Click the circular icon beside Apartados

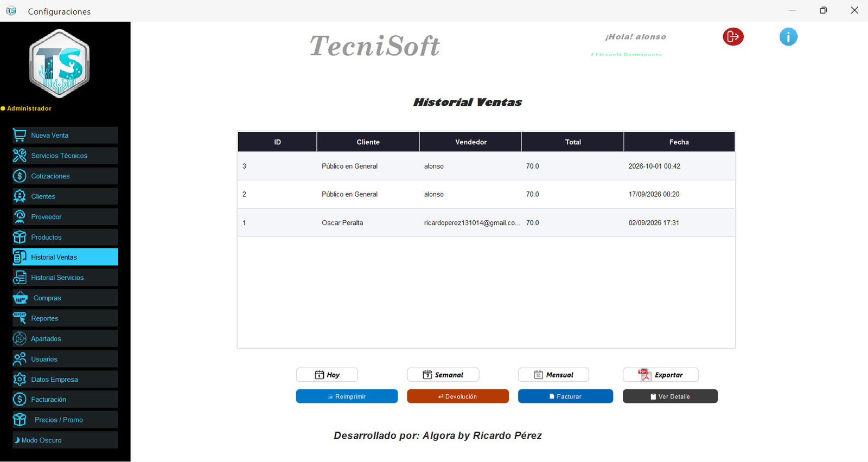click(20, 338)
